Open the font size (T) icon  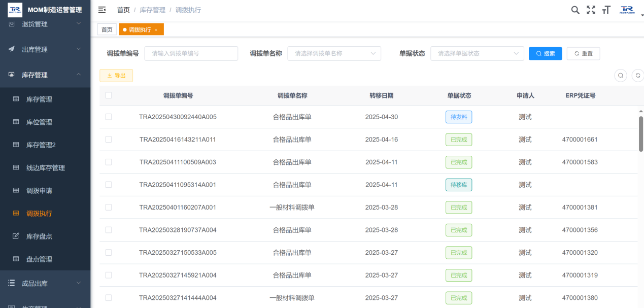click(x=606, y=10)
